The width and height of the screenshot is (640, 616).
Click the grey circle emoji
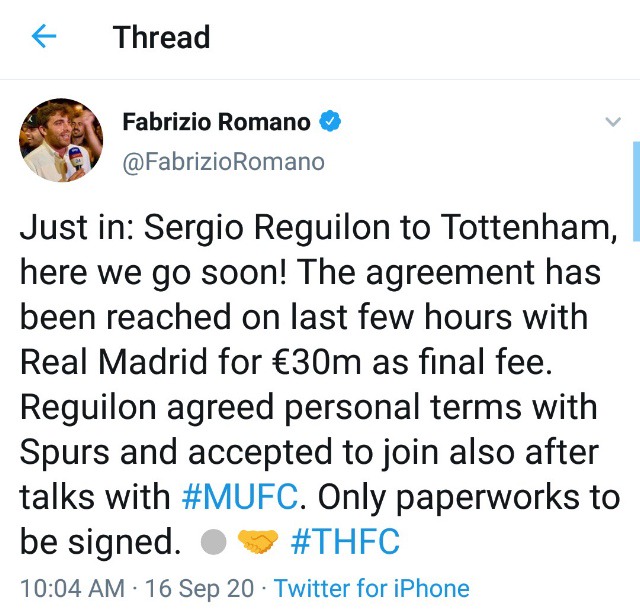213,543
